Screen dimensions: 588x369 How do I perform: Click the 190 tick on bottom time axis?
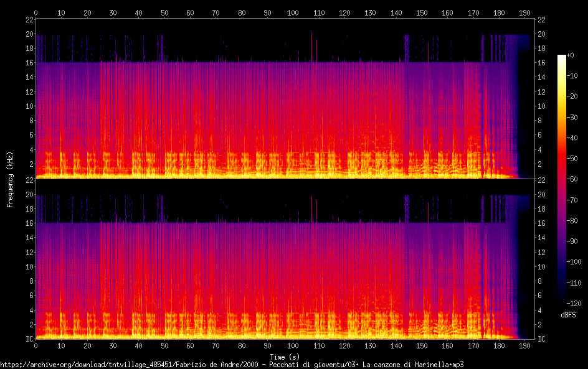pos(524,345)
